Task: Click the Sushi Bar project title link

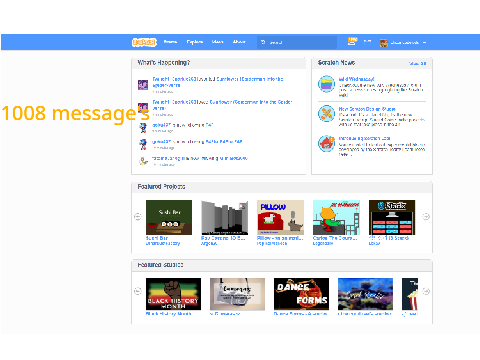Action: [x=157, y=238]
